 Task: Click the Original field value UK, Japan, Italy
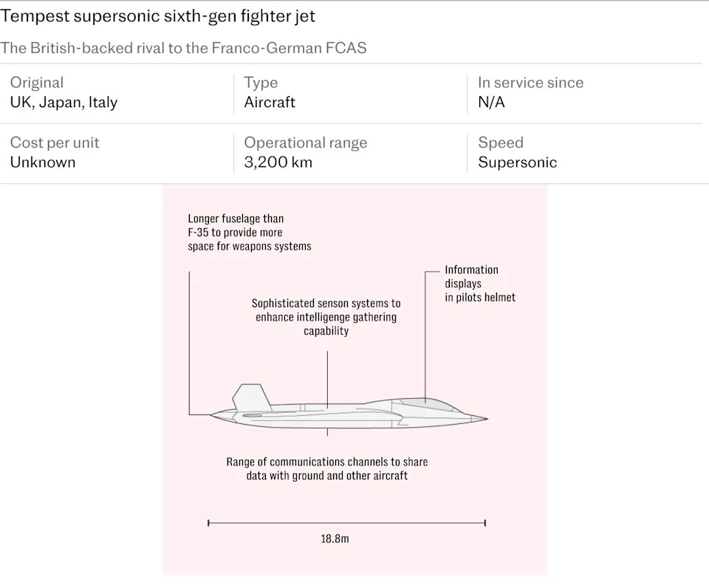click(64, 103)
